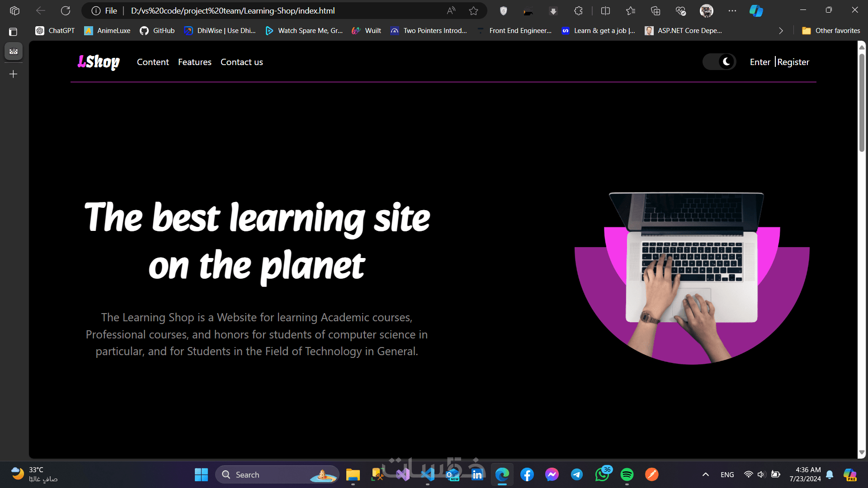Toggle split screen view icon
868x488 pixels.
(605, 11)
